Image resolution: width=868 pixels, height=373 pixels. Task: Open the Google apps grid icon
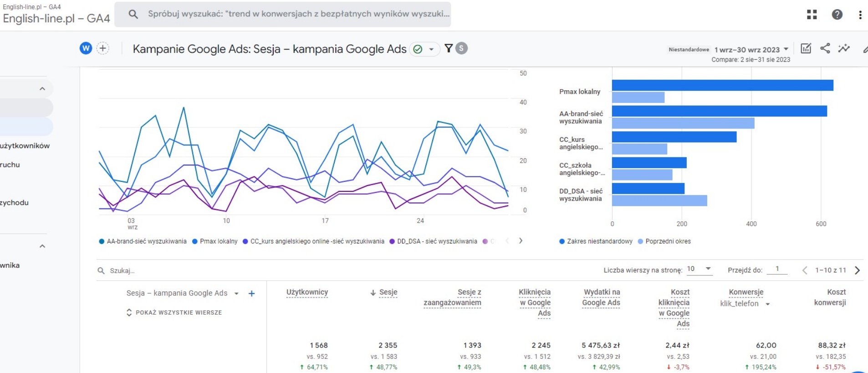[x=812, y=15]
